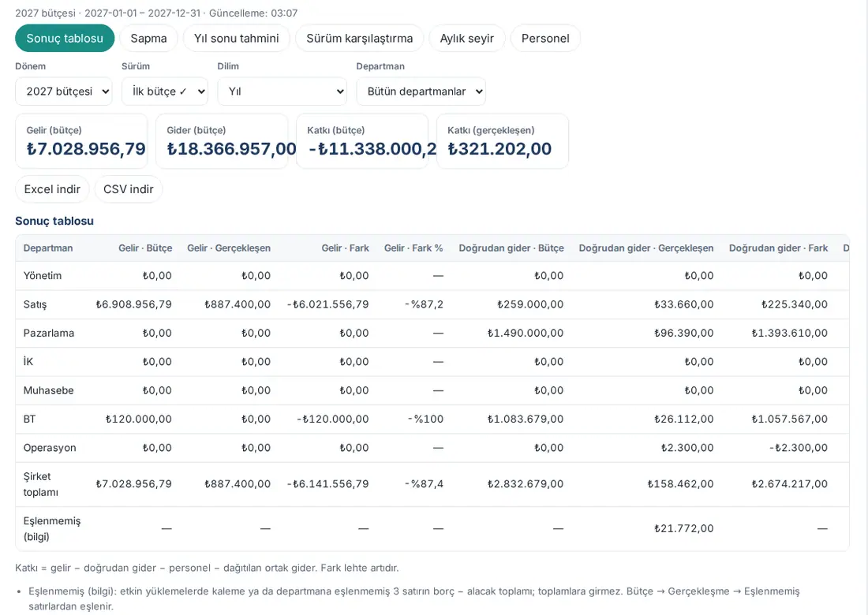The height and width of the screenshot is (615, 868).
Task: Click the Doğrudan gider · Bütçe header
Action: (511, 248)
